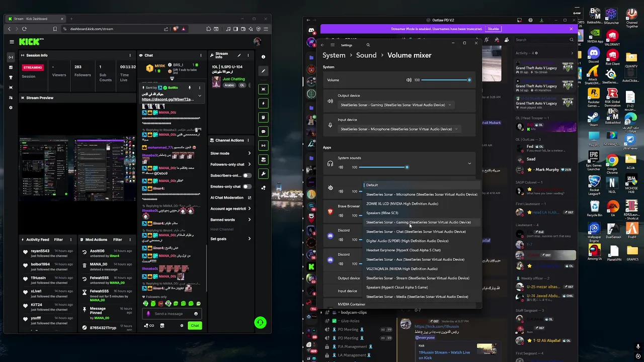Screen dimensions: 644x362
Task: Open Kick dashboard settings gear in sidebar
Action: [x=11, y=108]
